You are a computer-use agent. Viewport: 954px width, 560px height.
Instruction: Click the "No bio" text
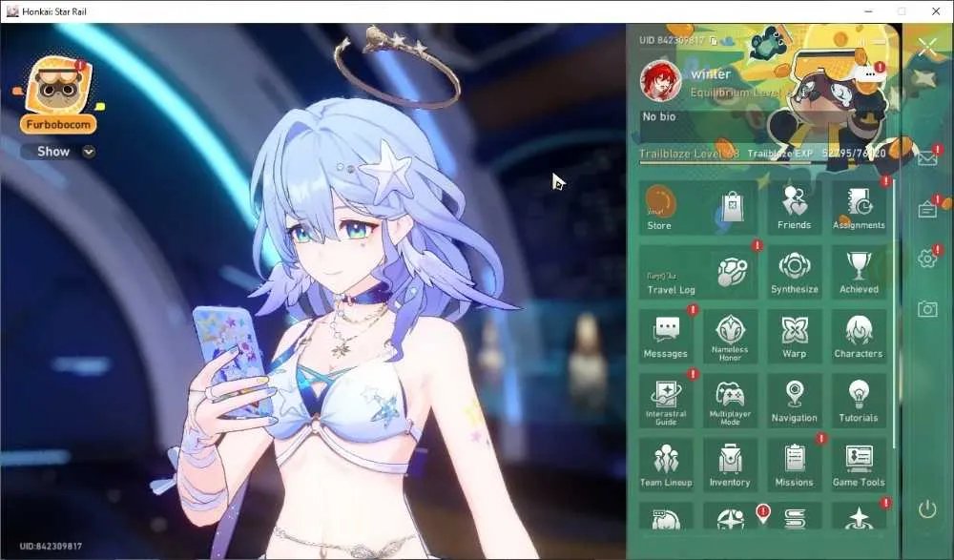(x=659, y=116)
